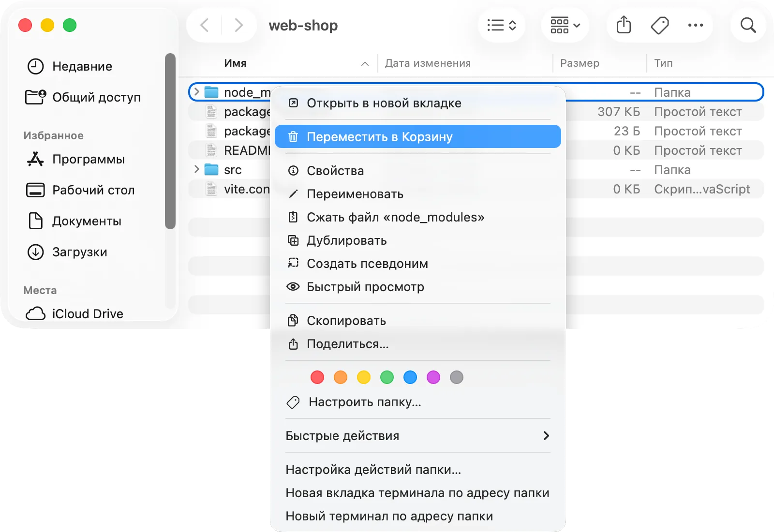Apply the blue color tag
This screenshot has width=774, height=532.
coord(410,377)
